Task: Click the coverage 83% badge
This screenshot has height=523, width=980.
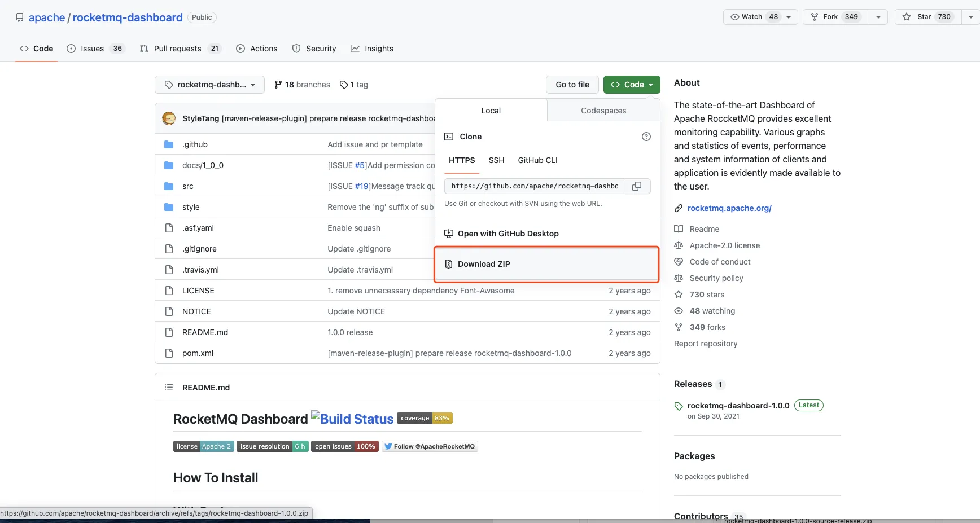Action: (425, 418)
